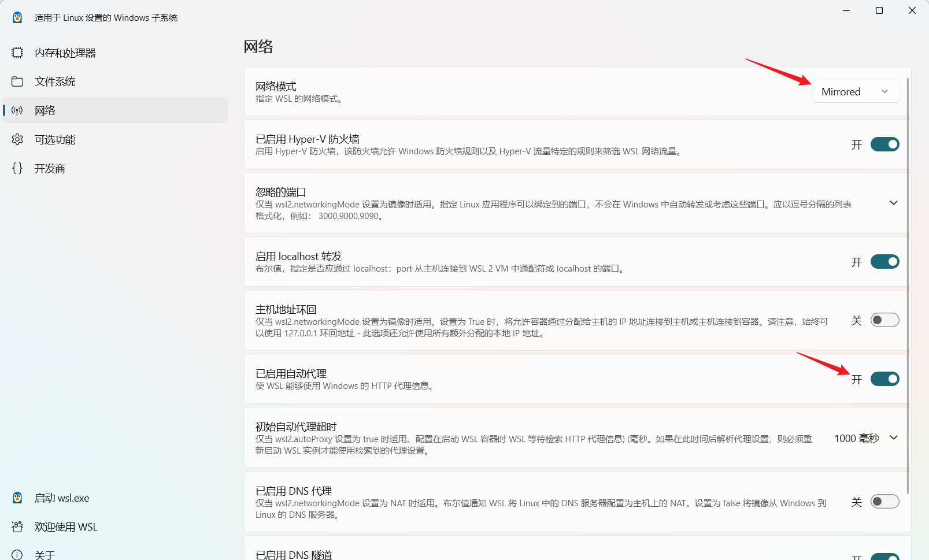The width and height of the screenshot is (929, 560).
Task: Click the 主机地址环回 setting title
Action: point(286,309)
